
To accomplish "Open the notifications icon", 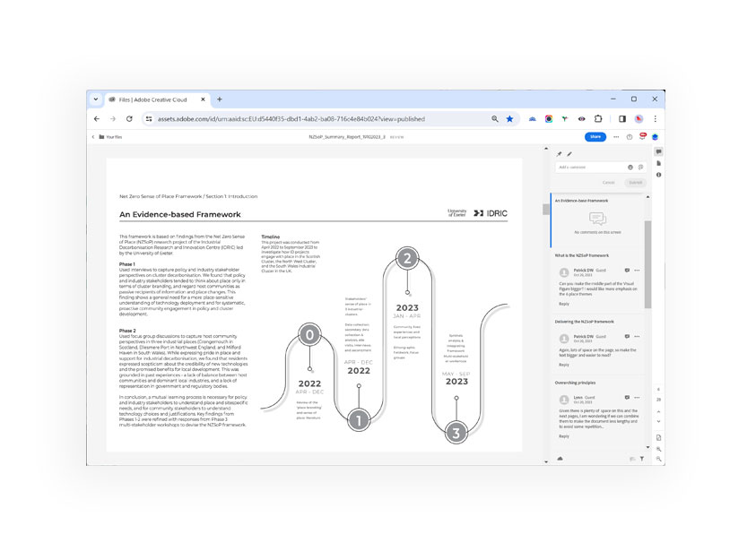I will (x=642, y=137).
